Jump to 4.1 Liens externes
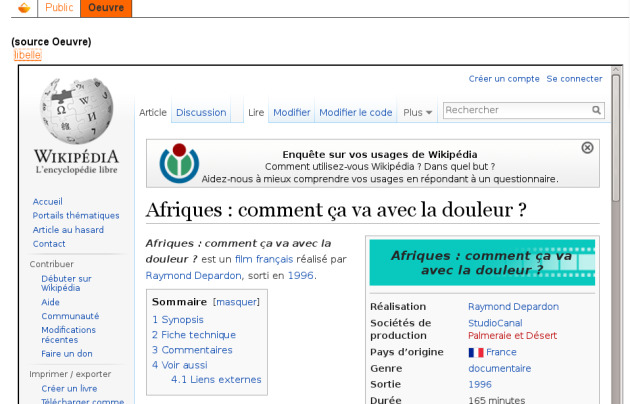This screenshot has width=630, height=404. (x=216, y=380)
